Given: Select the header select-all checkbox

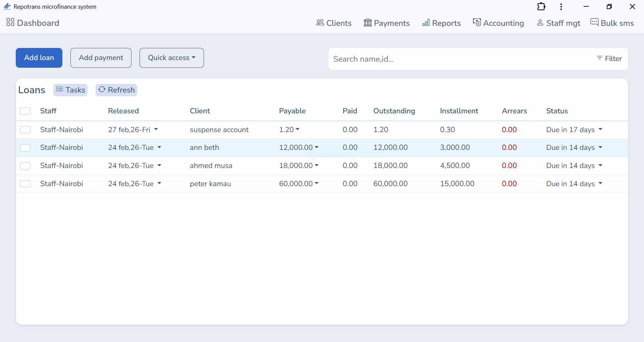Looking at the screenshot, I should point(25,111).
